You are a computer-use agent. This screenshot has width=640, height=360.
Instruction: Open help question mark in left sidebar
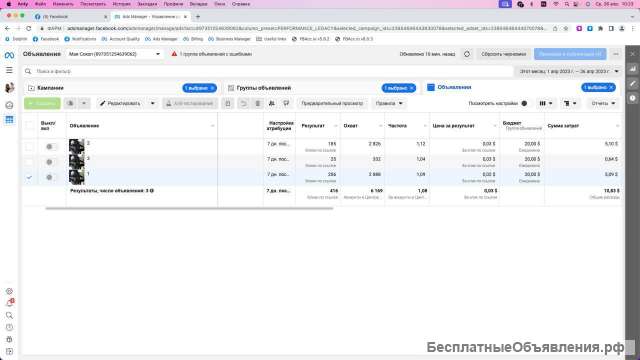coord(9,327)
